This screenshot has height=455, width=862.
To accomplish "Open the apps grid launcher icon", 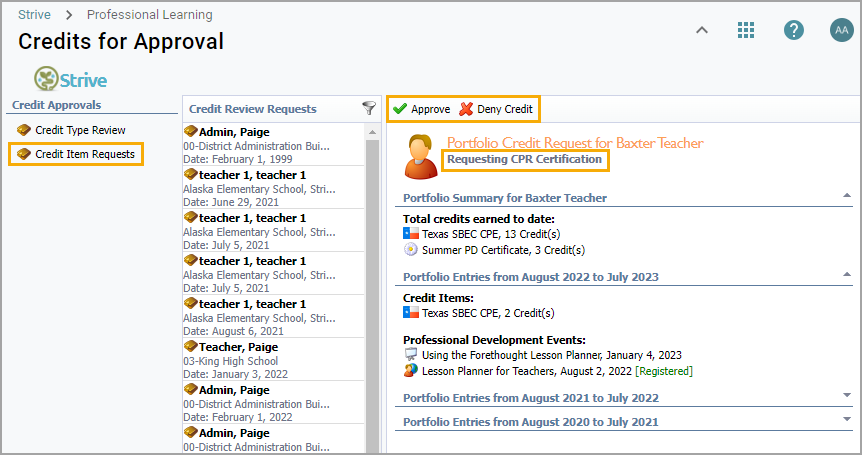I will click(x=745, y=30).
